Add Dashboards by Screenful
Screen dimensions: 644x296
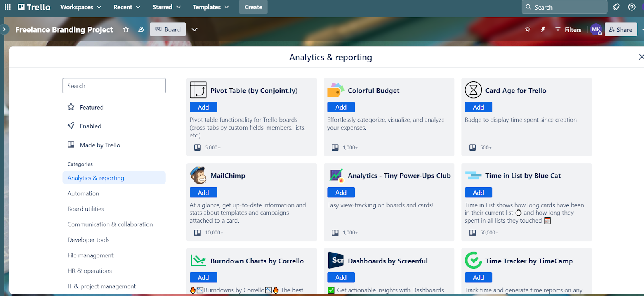(x=341, y=277)
